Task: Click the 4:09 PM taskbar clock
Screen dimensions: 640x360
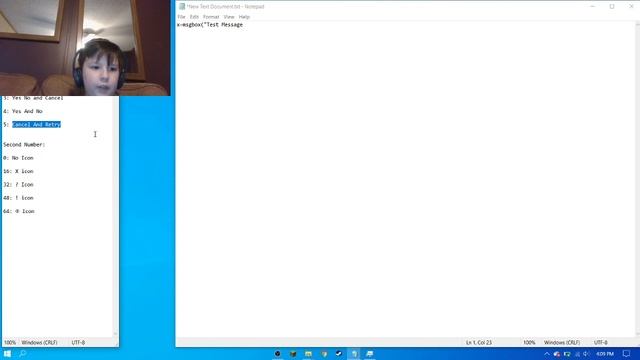Action: [x=605, y=354]
